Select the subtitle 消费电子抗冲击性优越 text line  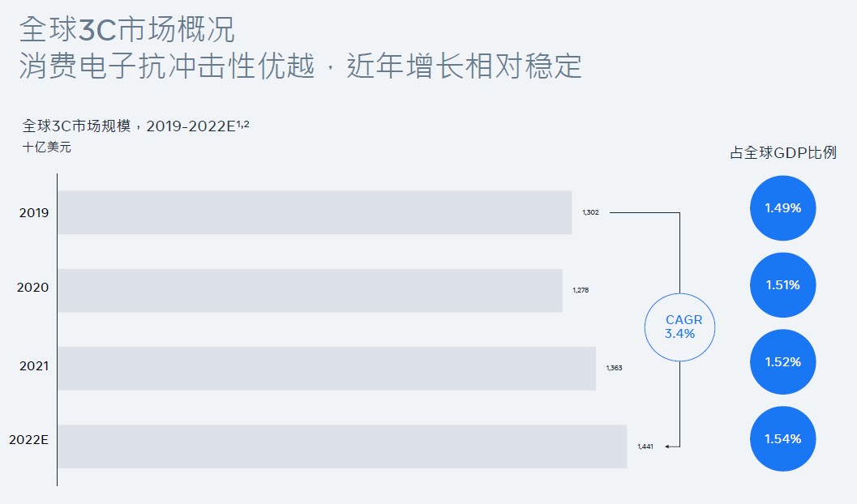(x=300, y=66)
